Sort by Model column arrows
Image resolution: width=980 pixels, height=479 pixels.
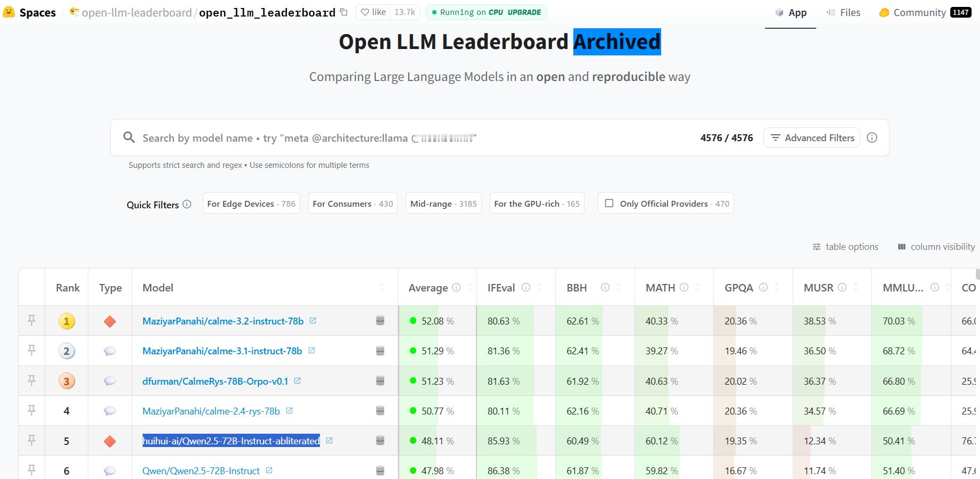click(382, 287)
